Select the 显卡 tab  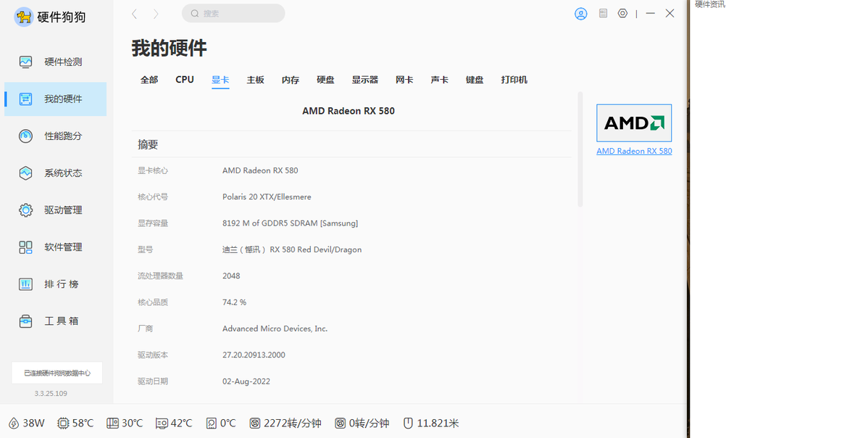click(220, 80)
